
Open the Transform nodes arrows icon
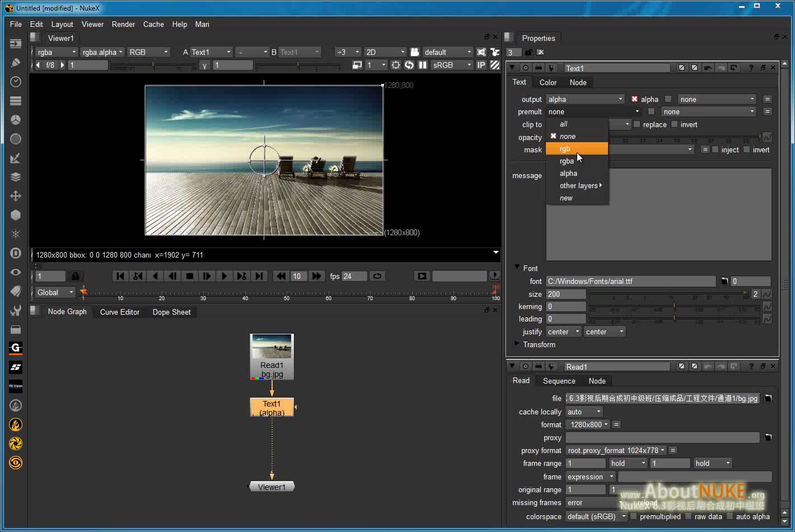pyautogui.click(x=16, y=196)
